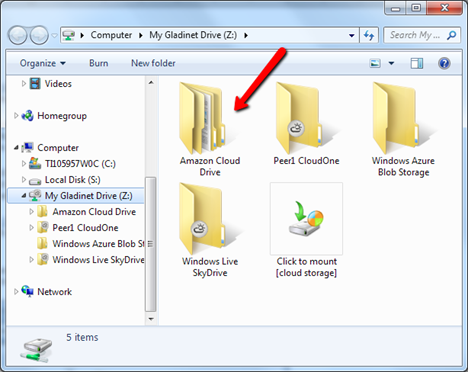Click the Search My Gladinet Drive field
Viewport: 468px width, 372px height.
click(x=422, y=35)
